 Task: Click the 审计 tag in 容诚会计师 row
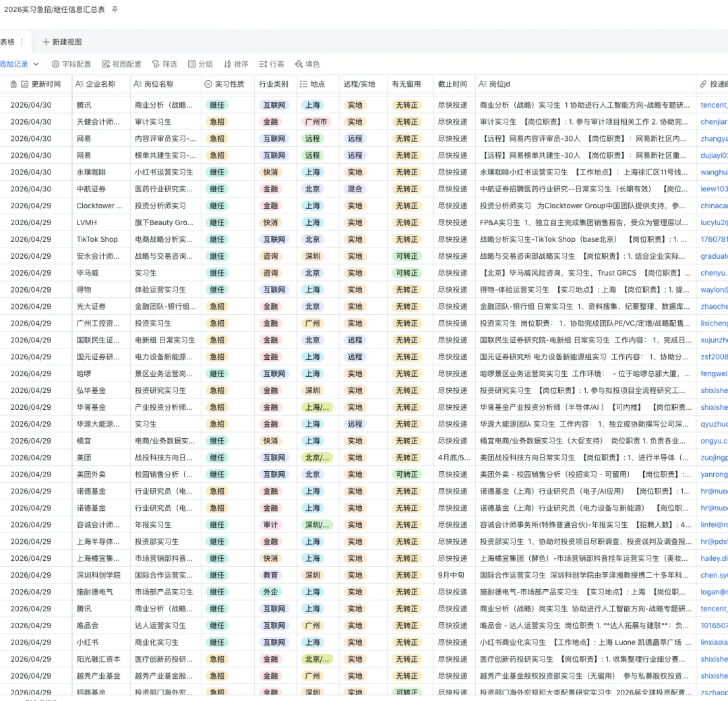click(271, 524)
